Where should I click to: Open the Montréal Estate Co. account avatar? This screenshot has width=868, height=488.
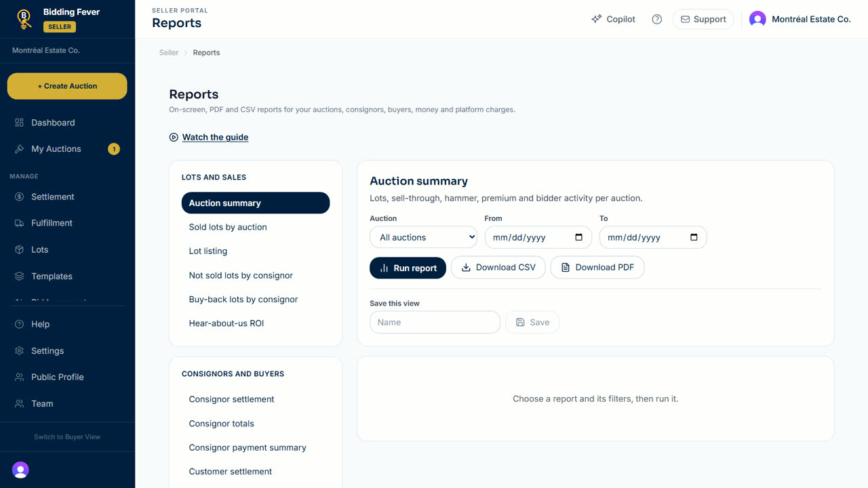coord(757,19)
